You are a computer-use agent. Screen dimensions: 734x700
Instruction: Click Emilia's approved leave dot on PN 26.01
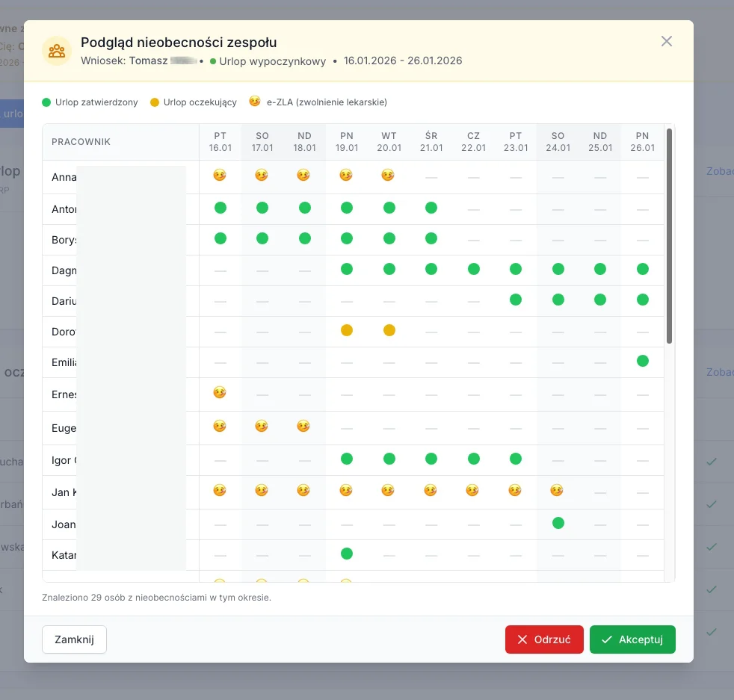(x=642, y=361)
